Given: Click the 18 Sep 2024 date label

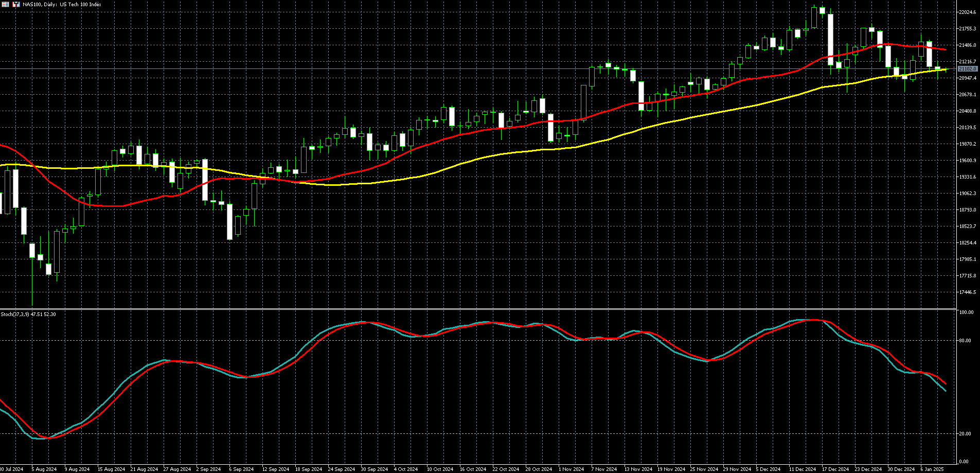Looking at the screenshot, I should click(x=309, y=469).
